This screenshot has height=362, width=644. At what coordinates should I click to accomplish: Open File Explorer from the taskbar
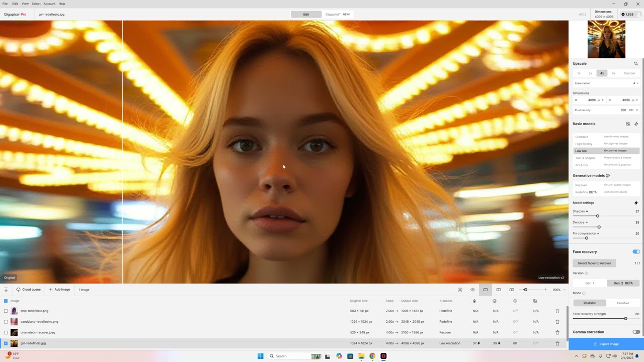point(361,356)
